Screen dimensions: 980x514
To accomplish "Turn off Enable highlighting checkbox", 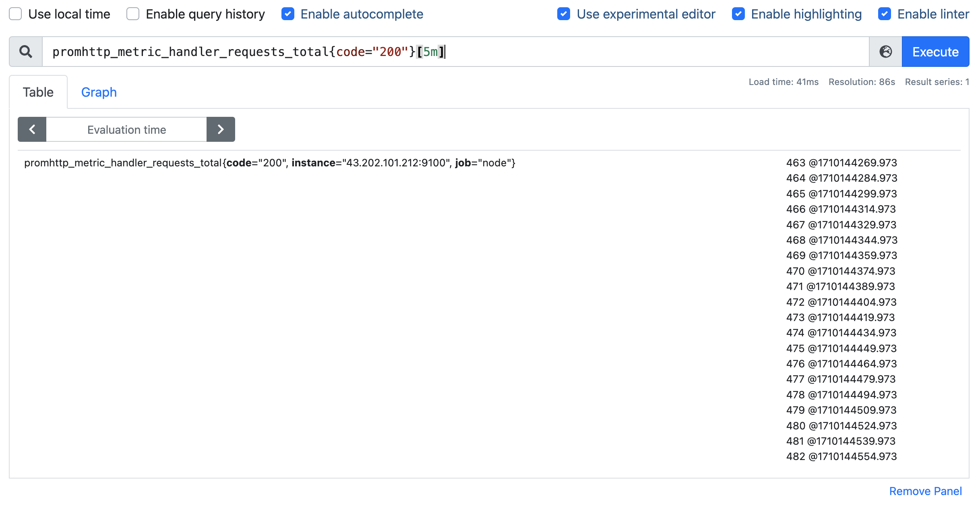I will (738, 14).
